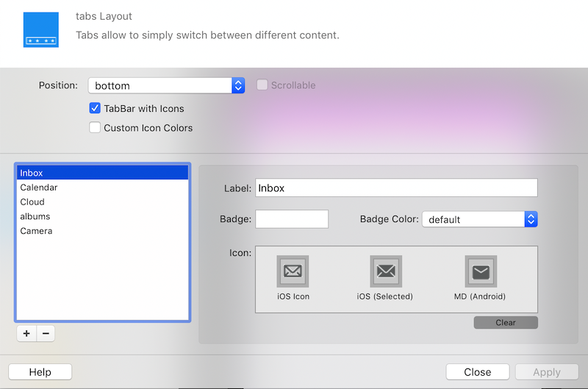The image size is (588, 389).
Task: Select Cloud in the tab list
Action: click(x=103, y=201)
